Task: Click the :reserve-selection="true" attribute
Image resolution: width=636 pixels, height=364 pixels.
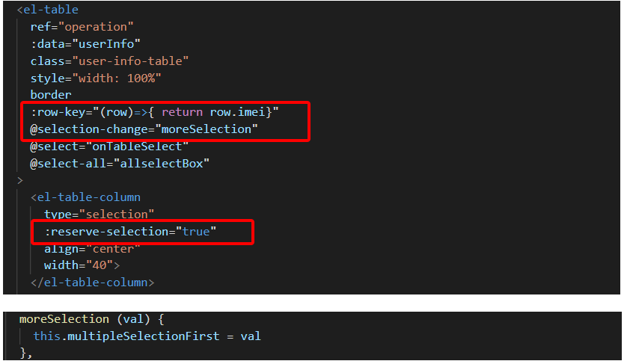Action: (130, 232)
